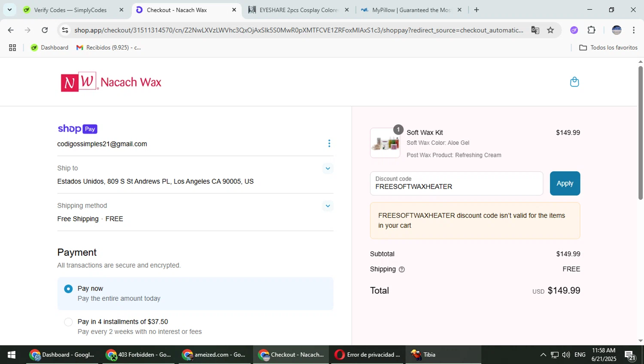Open the Extensions puzzle icon
Screen dimensions: 644x364
pyautogui.click(x=592, y=30)
